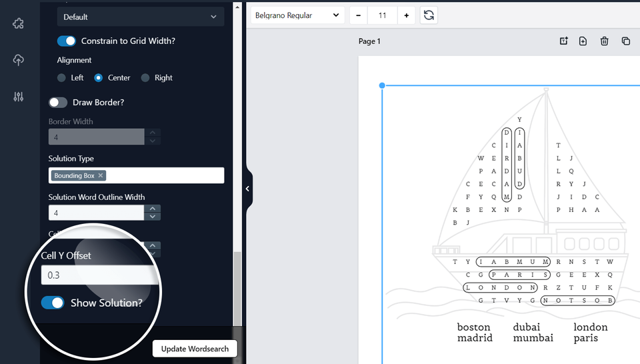Increase Solution Word Outline Width stepper
640x364 pixels.
[x=152, y=209]
